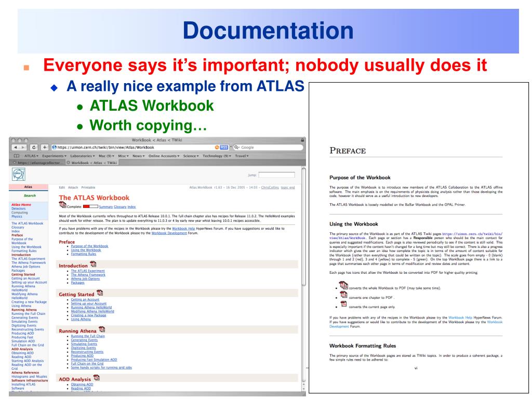532x399 pixels.
Task: Click the icon for converting one chapter to PDF
Action: click(344, 295)
